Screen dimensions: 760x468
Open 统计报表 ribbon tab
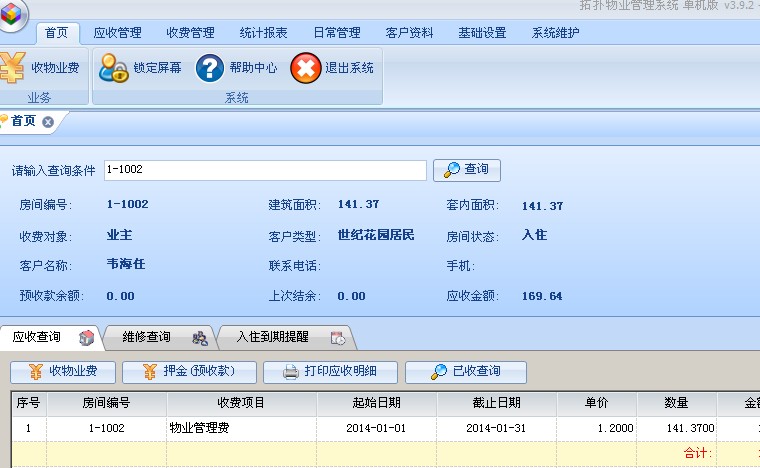(263, 33)
